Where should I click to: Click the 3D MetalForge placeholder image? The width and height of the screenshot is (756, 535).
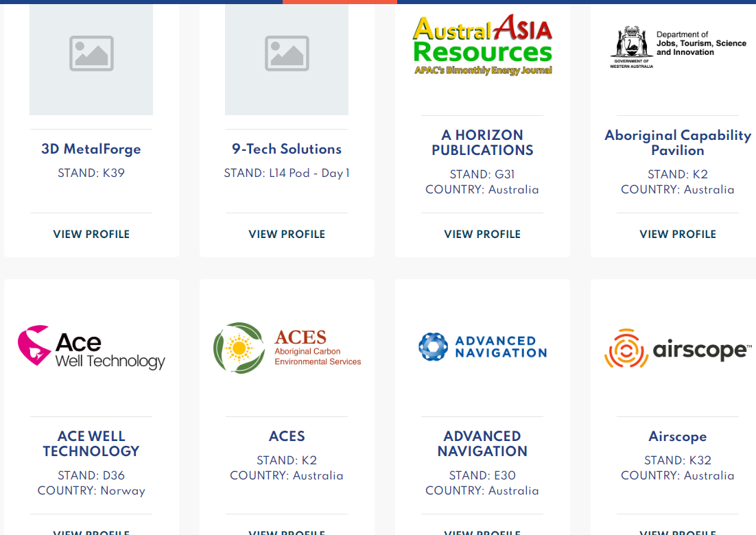(x=91, y=53)
